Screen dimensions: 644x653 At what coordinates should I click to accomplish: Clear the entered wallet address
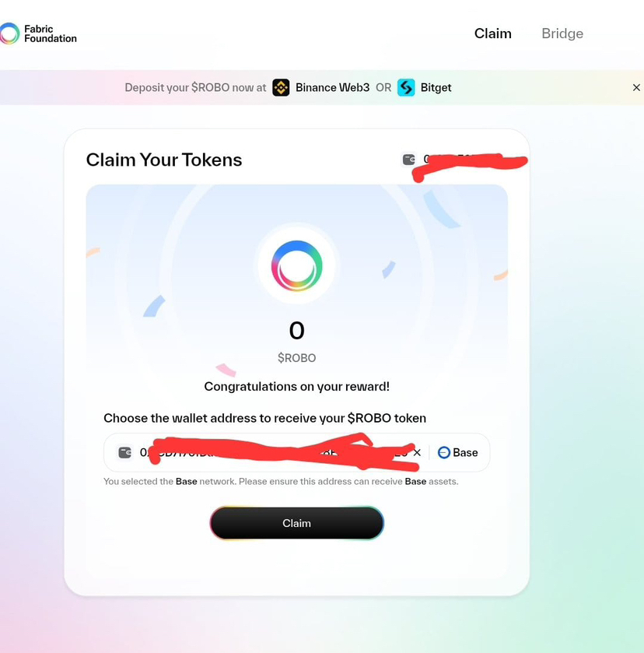(417, 452)
